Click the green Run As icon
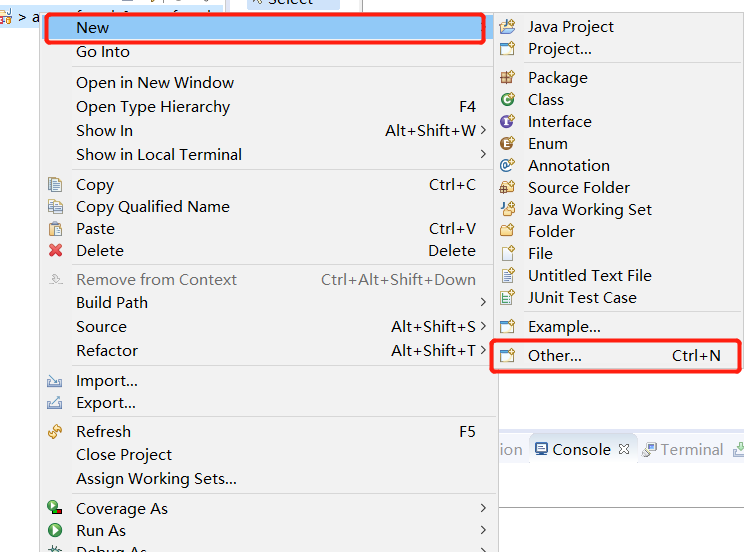This screenshot has width=744, height=552. [56, 531]
